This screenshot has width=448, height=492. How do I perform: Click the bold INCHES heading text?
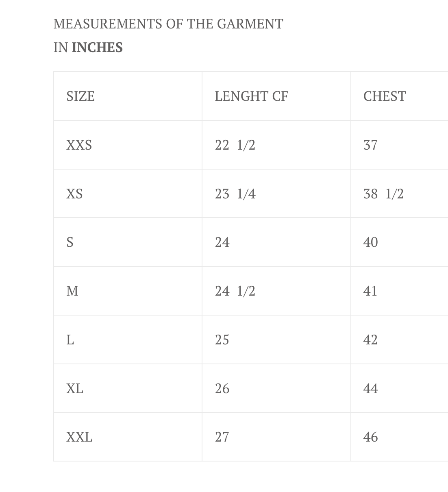coord(97,48)
